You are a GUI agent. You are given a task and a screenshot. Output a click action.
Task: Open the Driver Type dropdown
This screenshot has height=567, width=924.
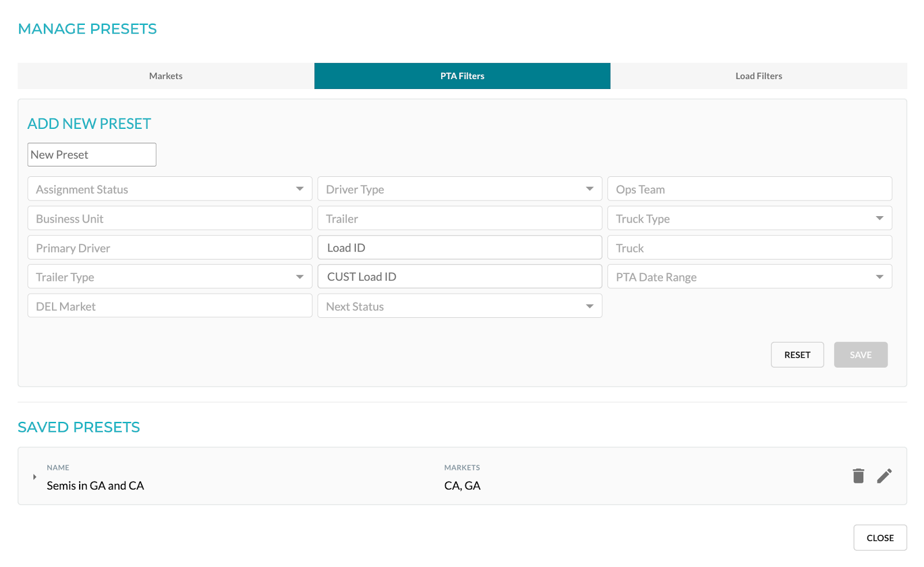(460, 189)
